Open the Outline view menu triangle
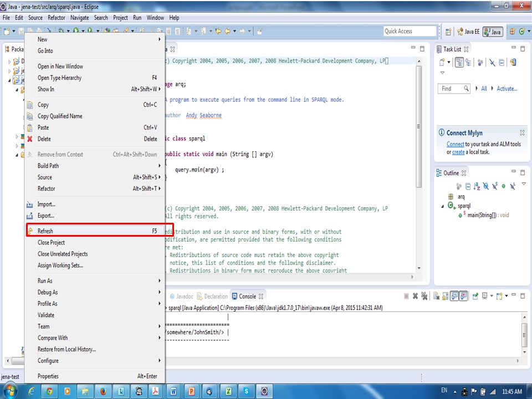The image size is (532, 399). click(x=524, y=183)
